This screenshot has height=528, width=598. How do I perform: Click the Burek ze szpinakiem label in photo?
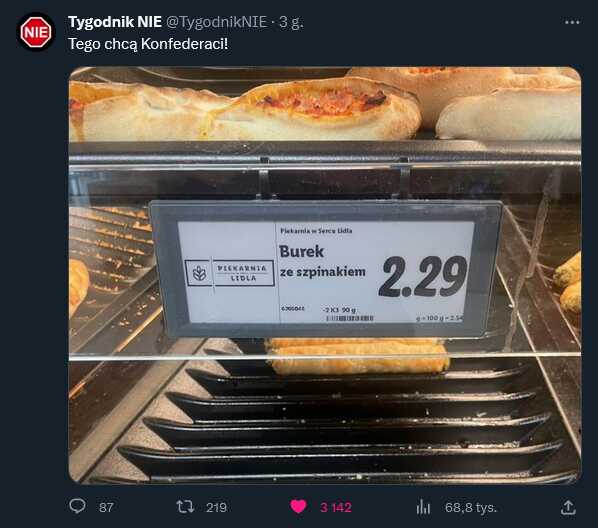coord(322,262)
